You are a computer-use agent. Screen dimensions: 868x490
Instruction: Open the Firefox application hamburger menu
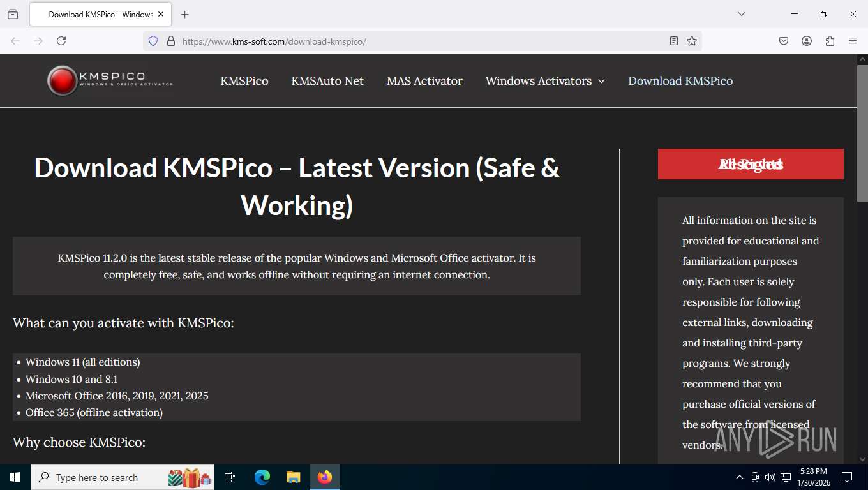pos(853,41)
